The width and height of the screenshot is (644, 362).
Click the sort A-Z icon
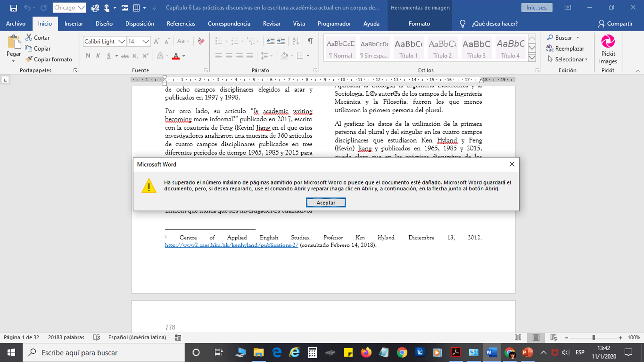(x=295, y=41)
